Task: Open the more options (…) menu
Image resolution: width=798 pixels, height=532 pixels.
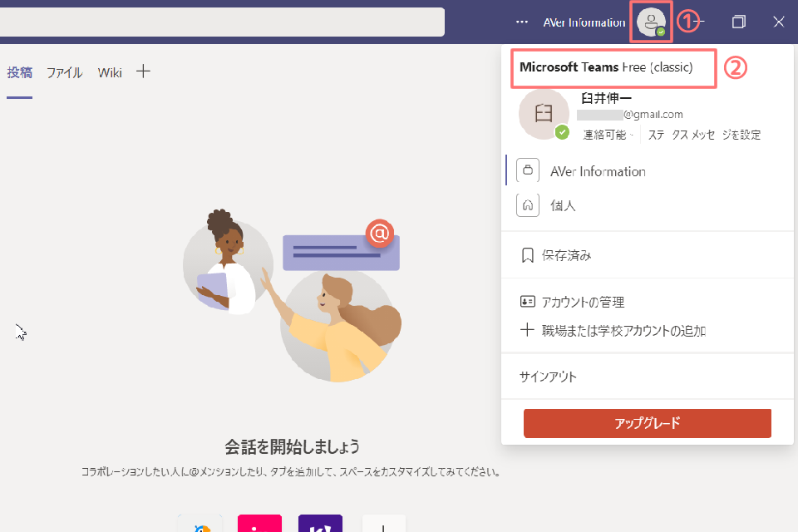Action: (521, 22)
